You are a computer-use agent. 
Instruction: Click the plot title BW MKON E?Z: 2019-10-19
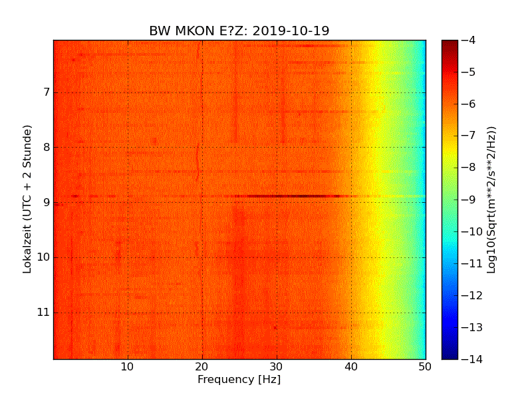click(x=239, y=31)
